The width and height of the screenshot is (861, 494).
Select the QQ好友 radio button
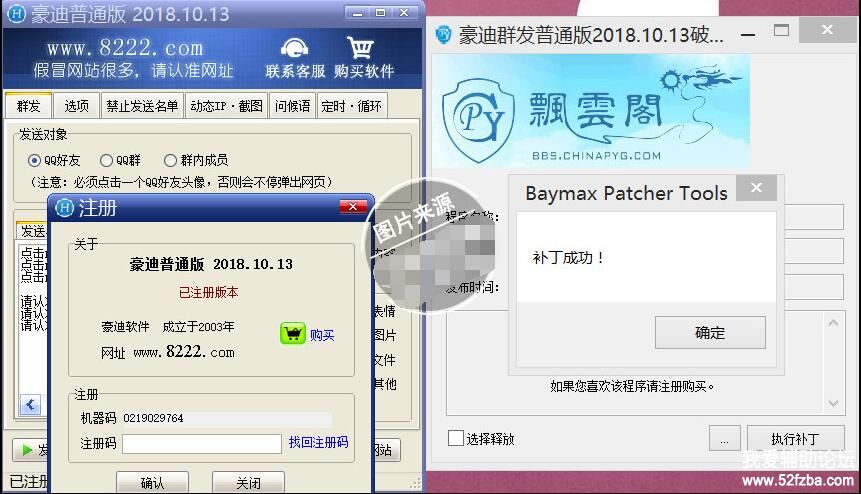tap(34, 160)
